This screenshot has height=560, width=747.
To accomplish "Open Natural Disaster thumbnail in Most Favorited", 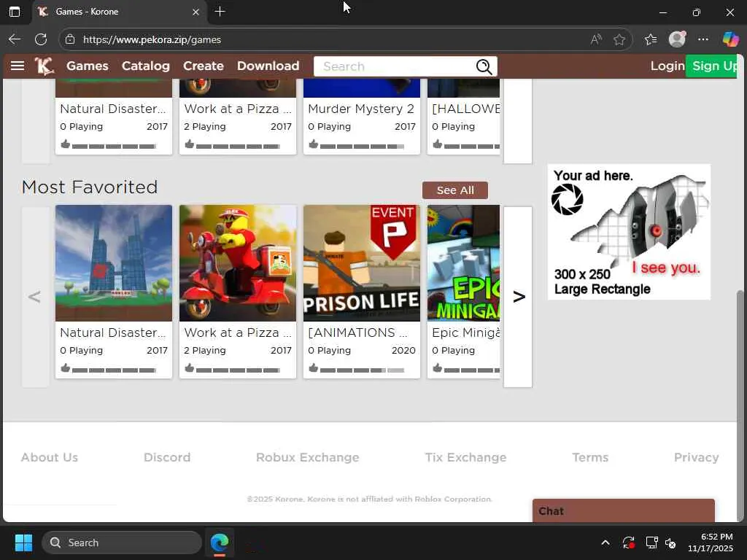I will click(x=114, y=262).
